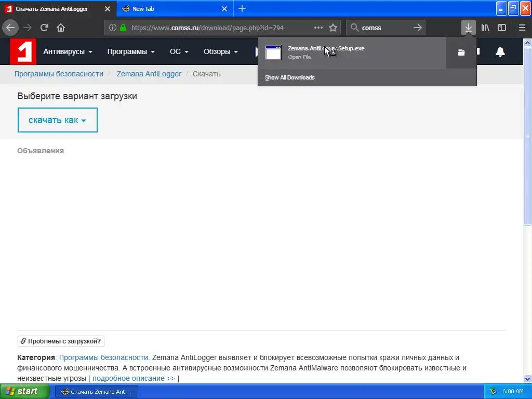
Task: Expand the Программы menu
Action: (131, 51)
